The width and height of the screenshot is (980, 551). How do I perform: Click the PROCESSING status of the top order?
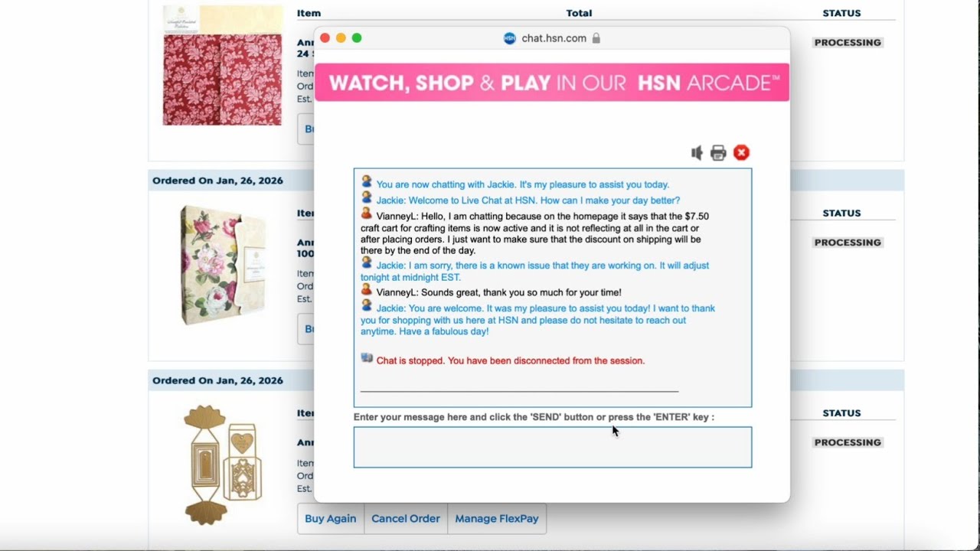click(848, 43)
